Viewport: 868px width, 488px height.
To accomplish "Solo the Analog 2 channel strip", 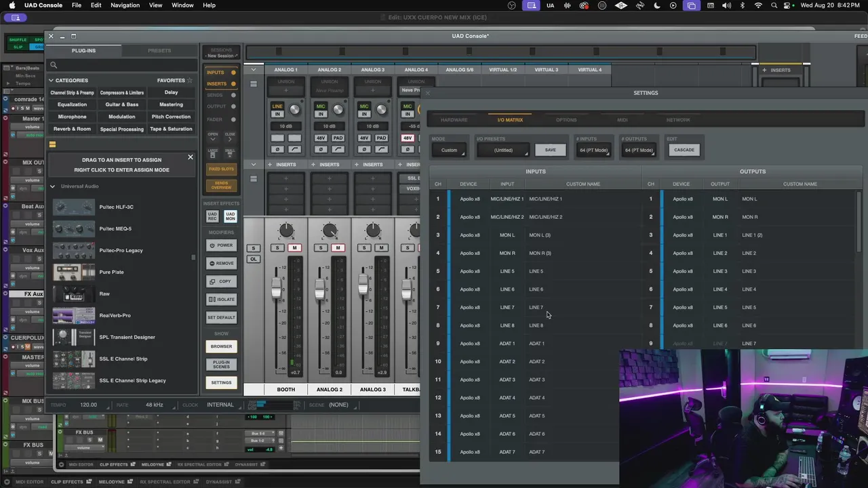I will [x=321, y=248].
